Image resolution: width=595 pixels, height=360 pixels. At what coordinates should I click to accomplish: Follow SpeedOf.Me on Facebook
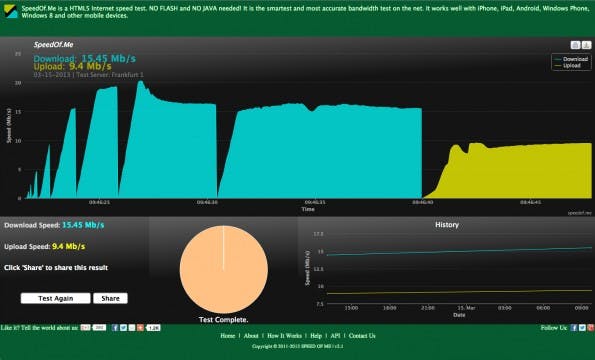coord(574,328)
